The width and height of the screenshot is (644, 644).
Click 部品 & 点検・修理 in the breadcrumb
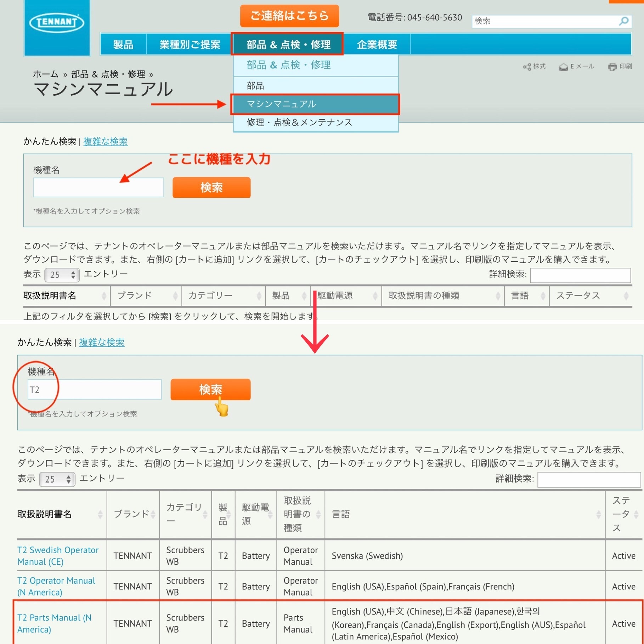point(108,74)
